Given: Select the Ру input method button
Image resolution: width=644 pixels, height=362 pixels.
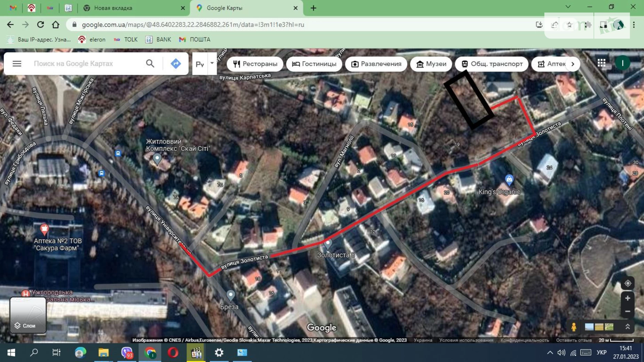Looking at the screenshot, I should coord(200,64).
